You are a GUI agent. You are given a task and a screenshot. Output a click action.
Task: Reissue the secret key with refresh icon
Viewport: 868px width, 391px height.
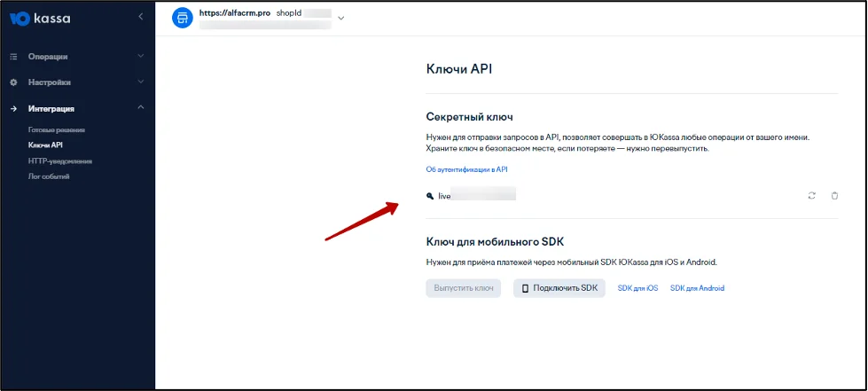point(811,195)
